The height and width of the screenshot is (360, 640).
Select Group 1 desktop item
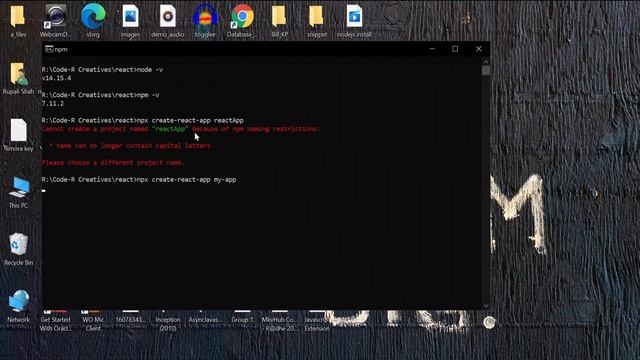click(x=242, y=320)
